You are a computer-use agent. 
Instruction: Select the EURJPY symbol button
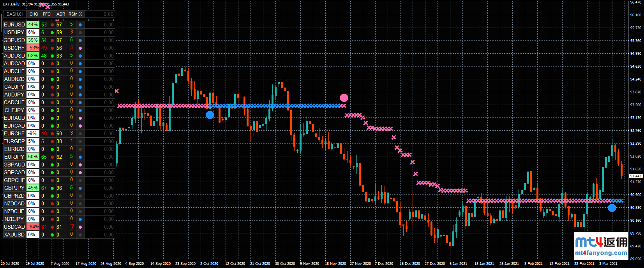tap(14, 157)
